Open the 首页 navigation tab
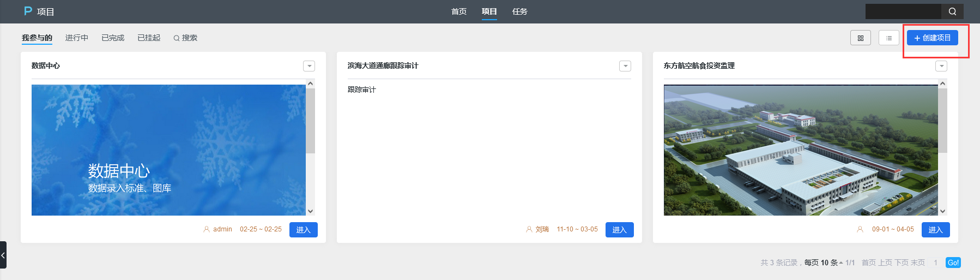The width and height of the screenshot is (980, 280). click(x=459, y=11)
